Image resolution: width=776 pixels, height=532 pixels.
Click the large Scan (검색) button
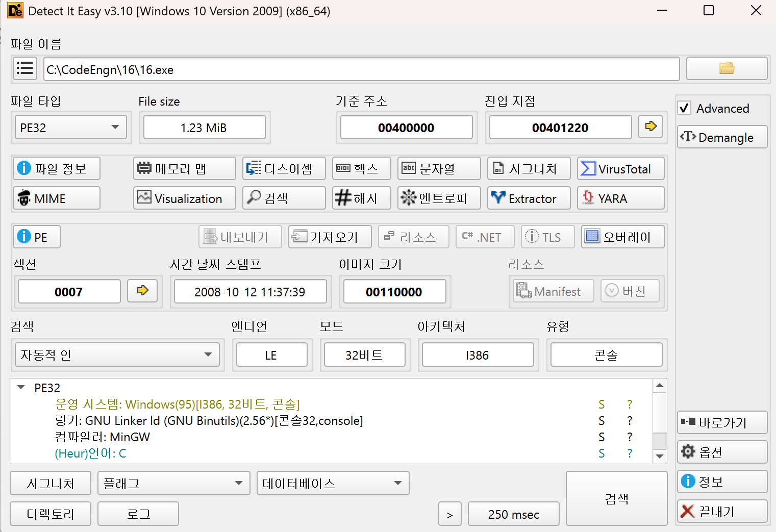point(617,498)
